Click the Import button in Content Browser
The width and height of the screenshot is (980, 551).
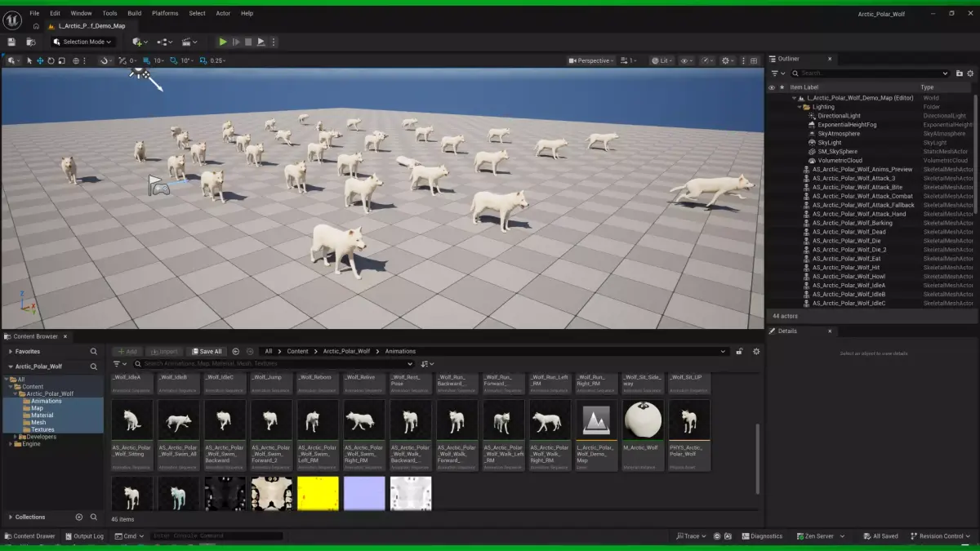163,351
